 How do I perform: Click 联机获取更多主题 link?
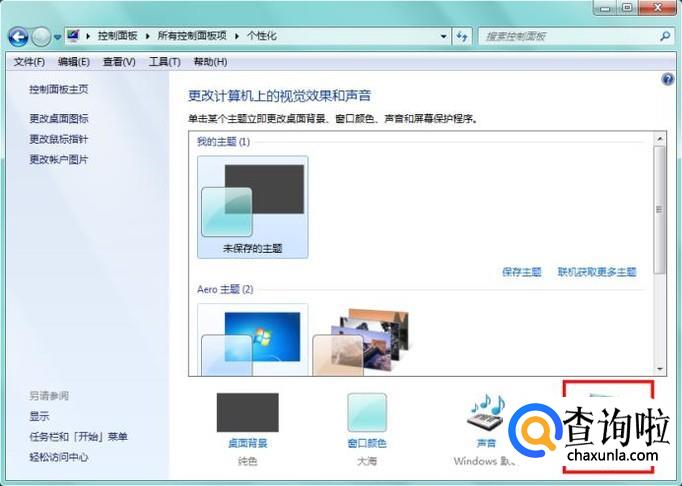(596, 272)
